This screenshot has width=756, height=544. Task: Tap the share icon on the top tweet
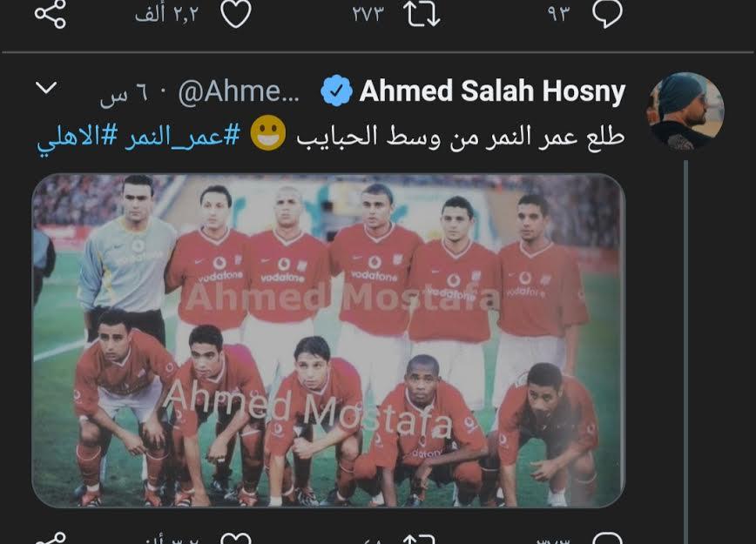(x=51, y=14)
